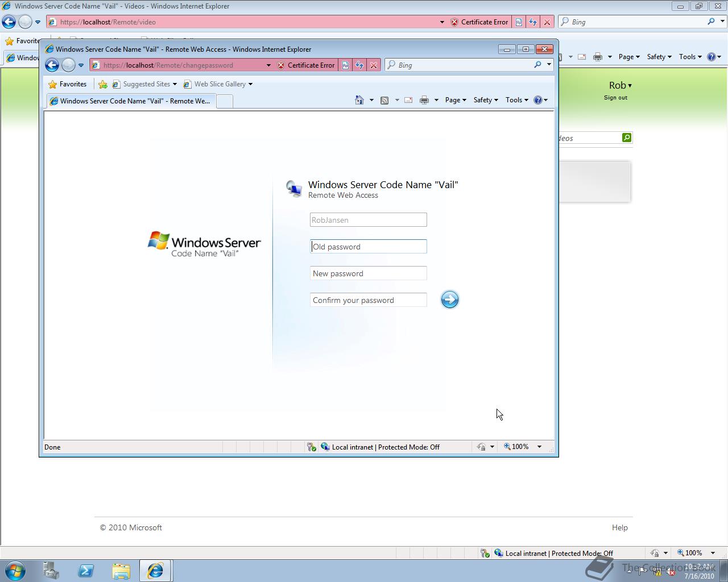Open Web Slice Gallery in front window
The width and height of the screenshot is (728, 582).
(217, 84)
